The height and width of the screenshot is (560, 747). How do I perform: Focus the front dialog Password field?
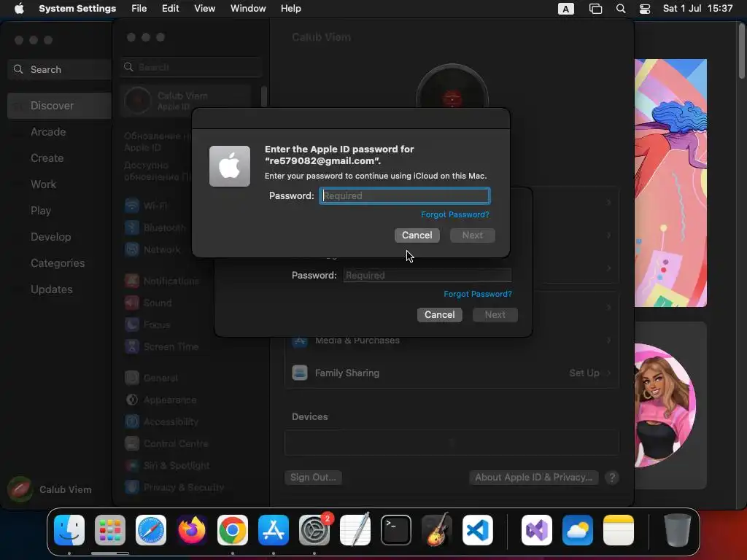(404, 195)
